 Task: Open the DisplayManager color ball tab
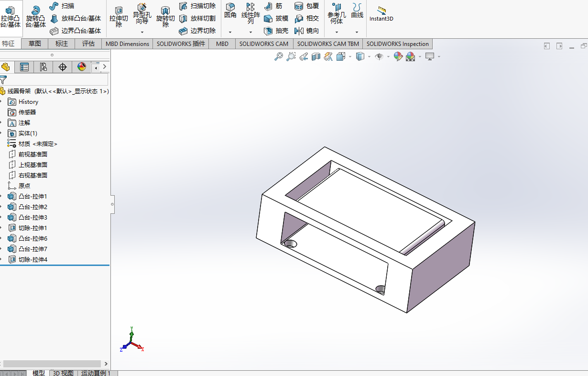tap(82, 67)
